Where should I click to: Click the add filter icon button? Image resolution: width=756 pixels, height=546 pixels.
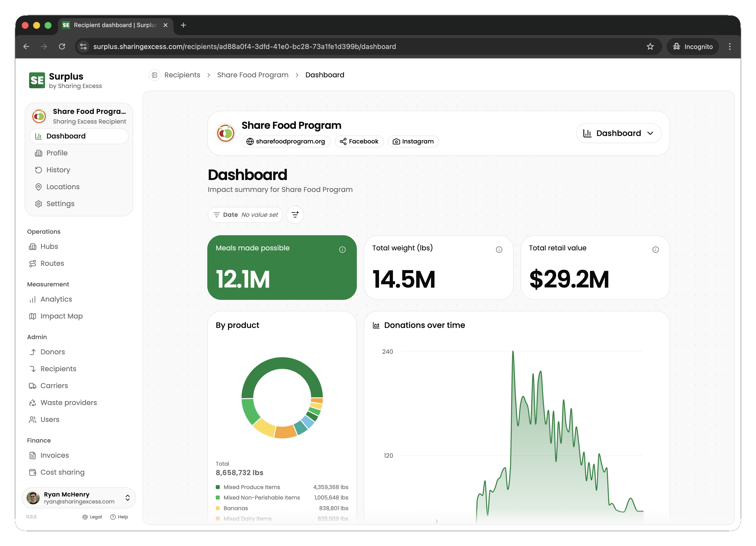295,215
